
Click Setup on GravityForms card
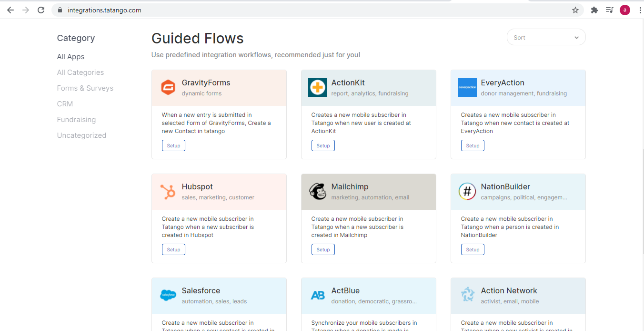(173, 145)
